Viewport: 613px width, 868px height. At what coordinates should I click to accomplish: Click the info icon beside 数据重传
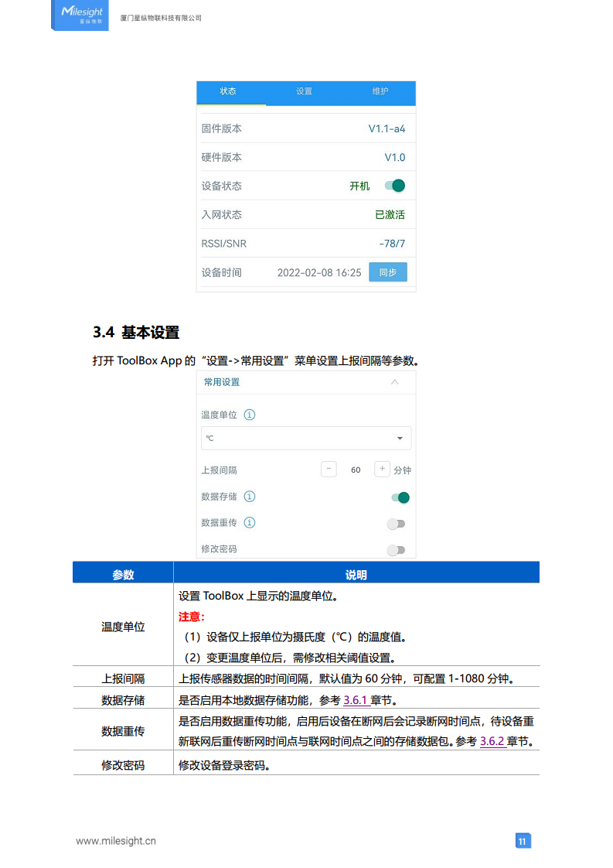coord(250,522)
